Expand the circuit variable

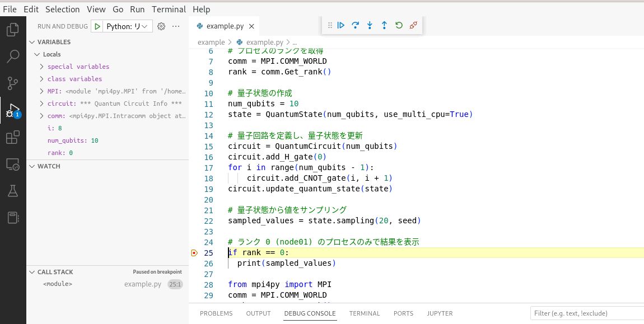(x=41, y=104)
